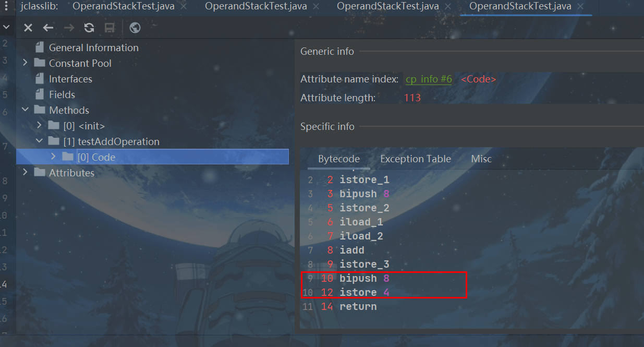This screenshot has width=644, height=347.
Task: Expand the [0] <init> method node
Action: (40, 126)
